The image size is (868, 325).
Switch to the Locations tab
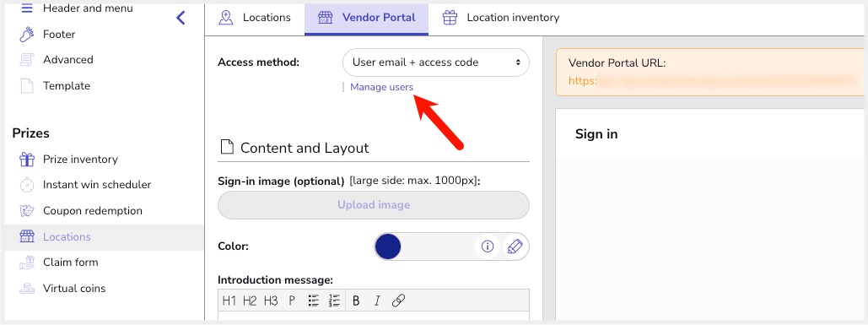click(255, 18)
